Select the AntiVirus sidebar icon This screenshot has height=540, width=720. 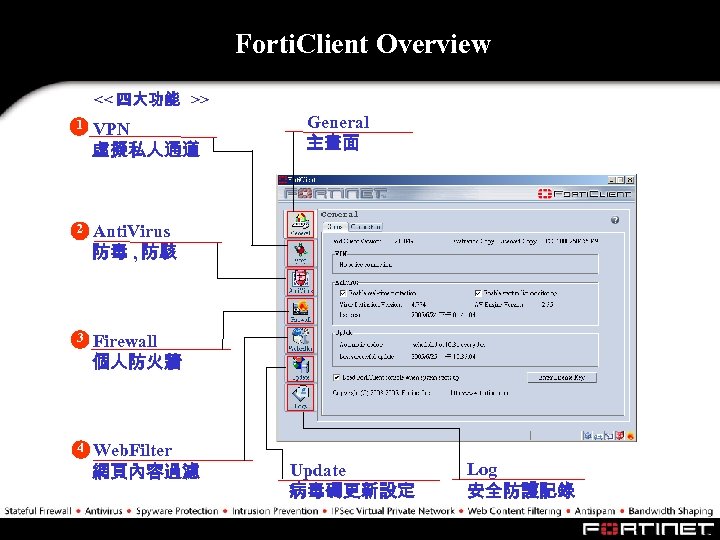pos(300,282)
